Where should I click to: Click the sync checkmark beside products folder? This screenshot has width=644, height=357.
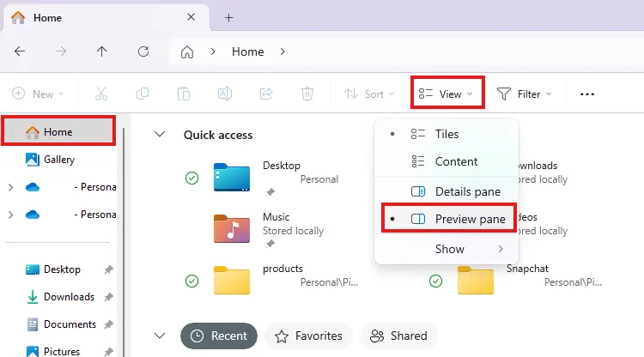click(191, 281)
